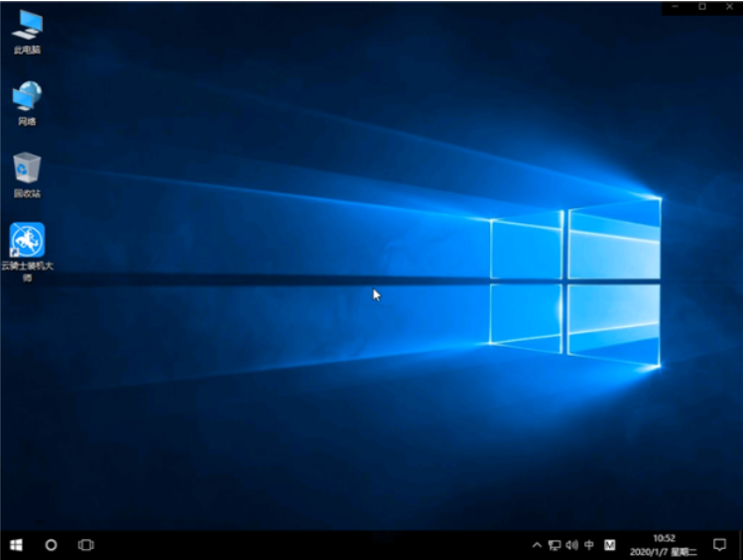Close the window with the X button
The image size is (744, 560).
pyautogui.click(x=729, y=7)
